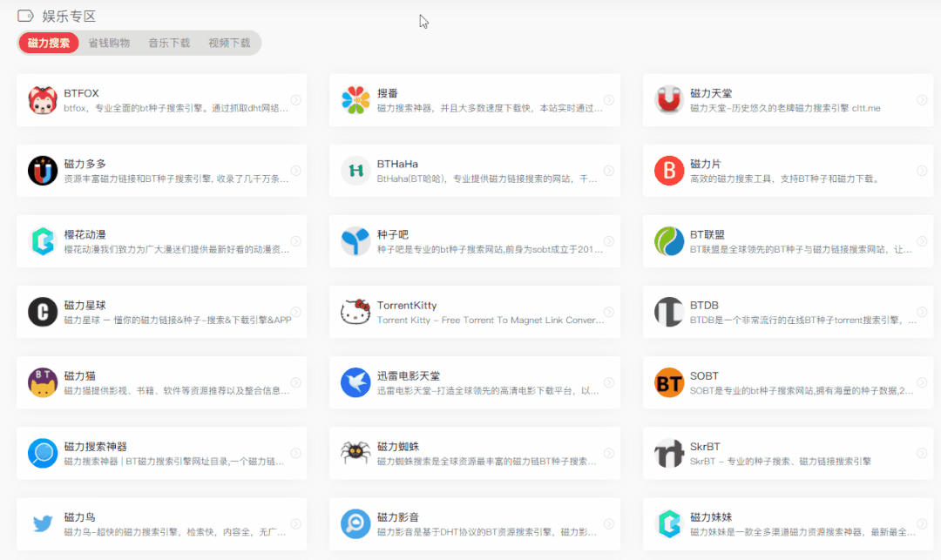Open the arrow on SkrBT card
Image resolution: width=941 pixels, height=560 pixels.
tap(922, 454)
